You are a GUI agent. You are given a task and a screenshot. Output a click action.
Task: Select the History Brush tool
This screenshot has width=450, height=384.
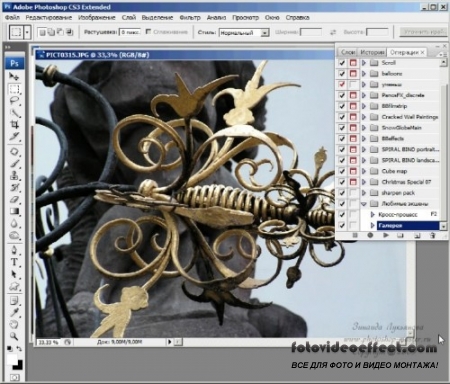click(14, 188)
